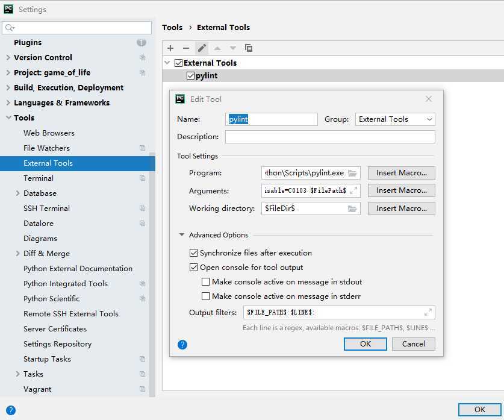
Task: Expand Languages & Frameworks node
Action: click(8, 102)
